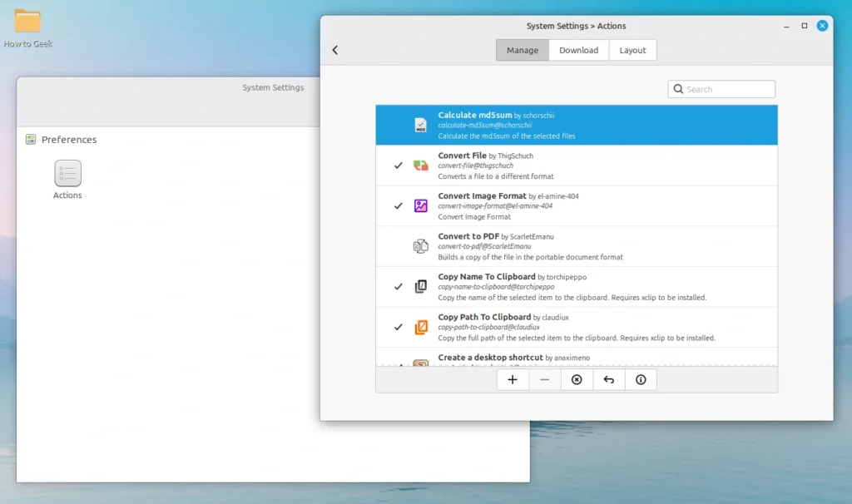Click the plus button to add an action
The image size is (852, 504).
point(513,379)
